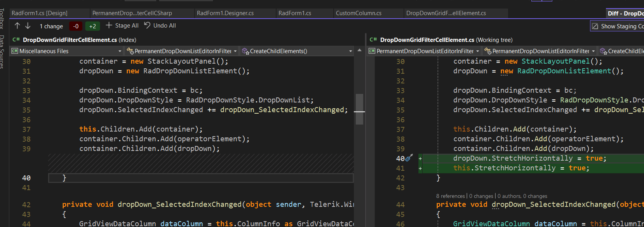Viewport: 644px width, 227px height.
Task: Go to next change with down arrow
Action: tap(28, 26)
